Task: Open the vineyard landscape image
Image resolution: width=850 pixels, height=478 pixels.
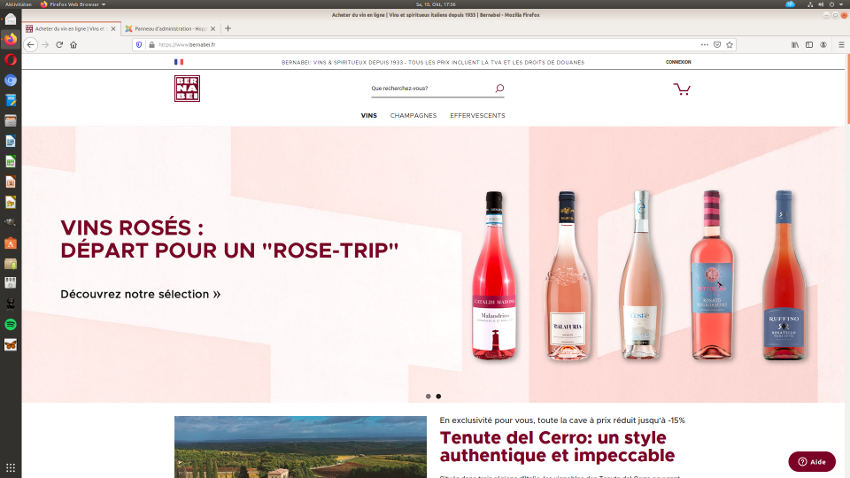Action: (300, 447)
